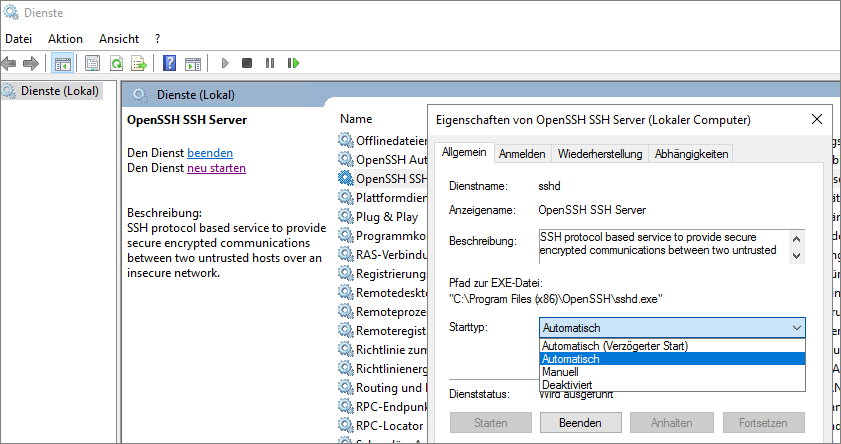The width and height of the screenshot is (841, 444).
Task: Switch to the Wiederherstellung tab
Action: click(600, 154)
